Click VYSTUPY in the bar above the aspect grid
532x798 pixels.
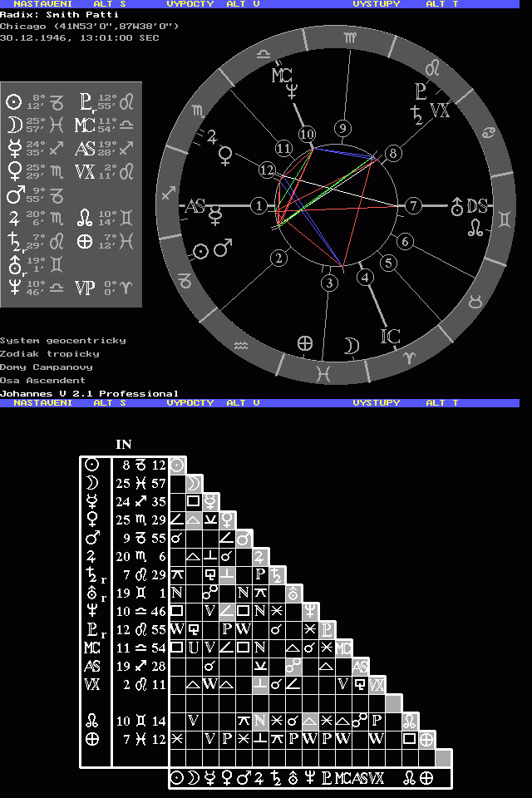(376, 402)
